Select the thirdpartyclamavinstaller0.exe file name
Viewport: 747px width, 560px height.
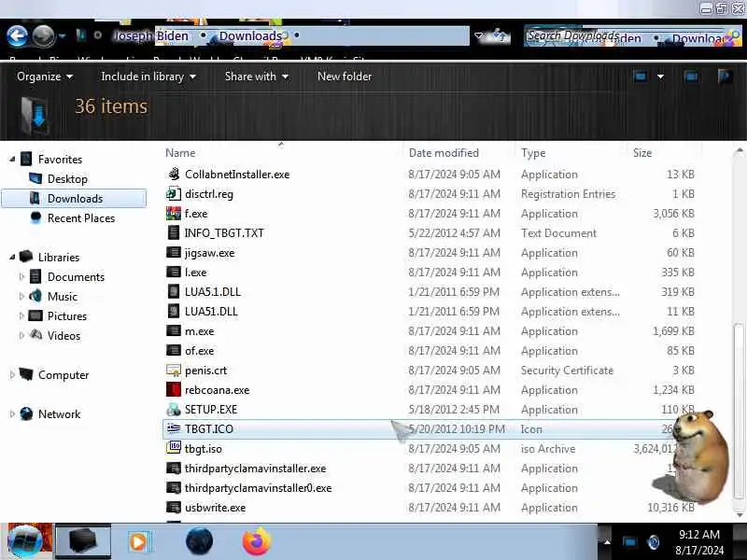tap(258, 488)
